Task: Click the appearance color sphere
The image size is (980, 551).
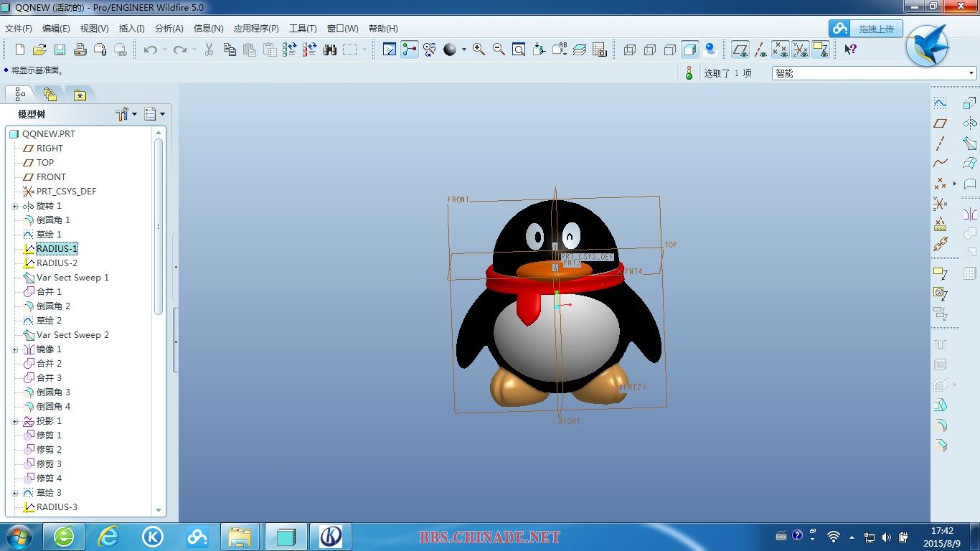Action: click(450, 50)
